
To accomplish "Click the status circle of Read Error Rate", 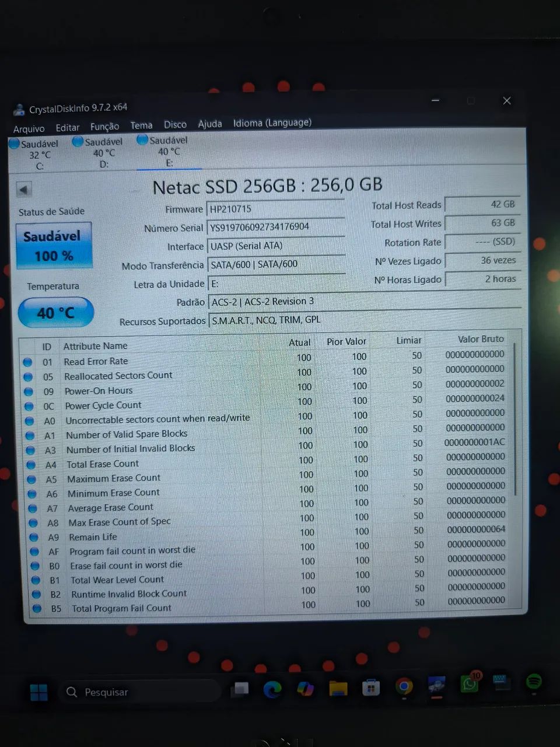I will 27,362.
